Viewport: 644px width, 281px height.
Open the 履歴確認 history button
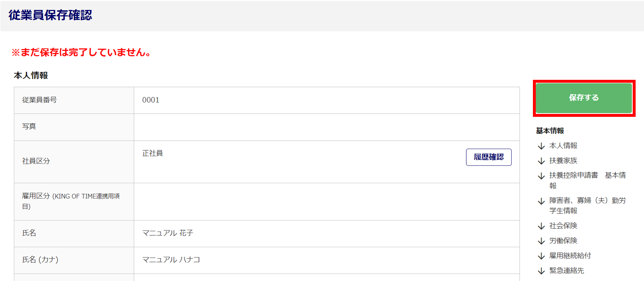pos(488,157)
